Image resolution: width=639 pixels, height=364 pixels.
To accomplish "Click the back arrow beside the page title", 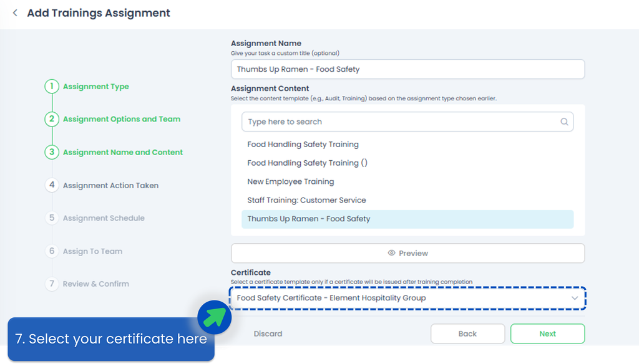I will pos(15,13).
